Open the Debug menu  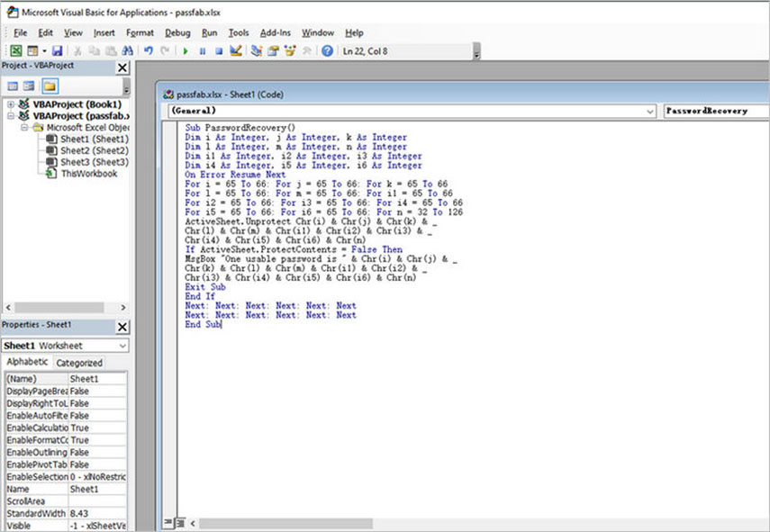coord(177,32)
